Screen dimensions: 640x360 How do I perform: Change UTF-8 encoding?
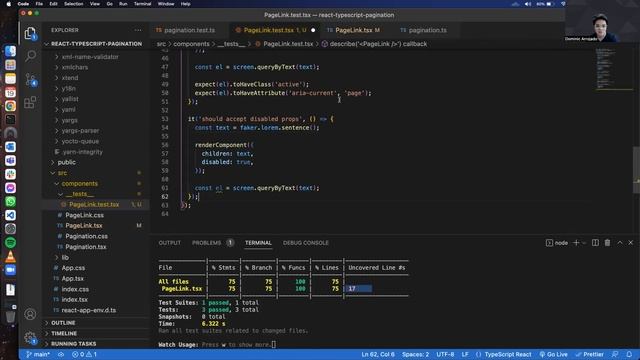[x=445, y=354]
